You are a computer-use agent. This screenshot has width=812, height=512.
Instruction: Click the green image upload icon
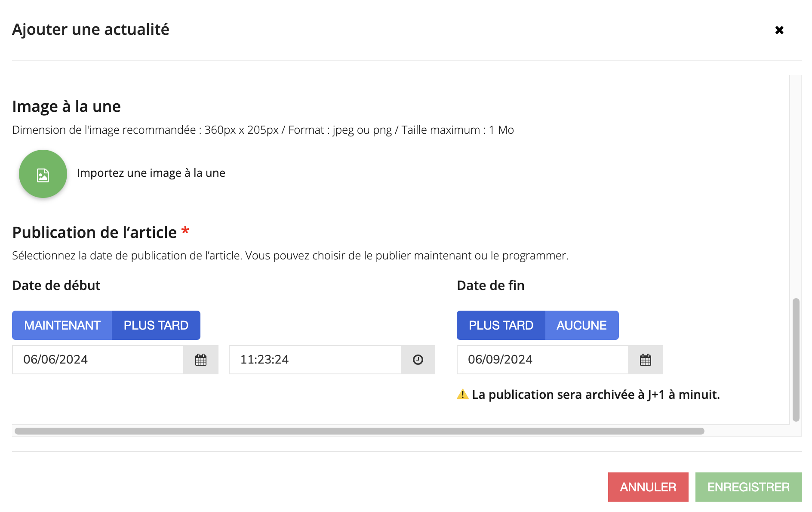(43, 174)
